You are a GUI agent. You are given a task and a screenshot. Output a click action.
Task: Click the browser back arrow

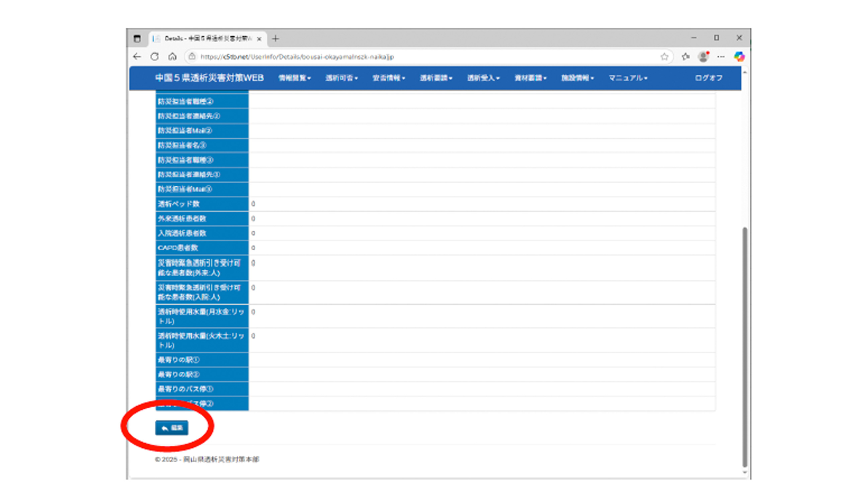point(137,57)
